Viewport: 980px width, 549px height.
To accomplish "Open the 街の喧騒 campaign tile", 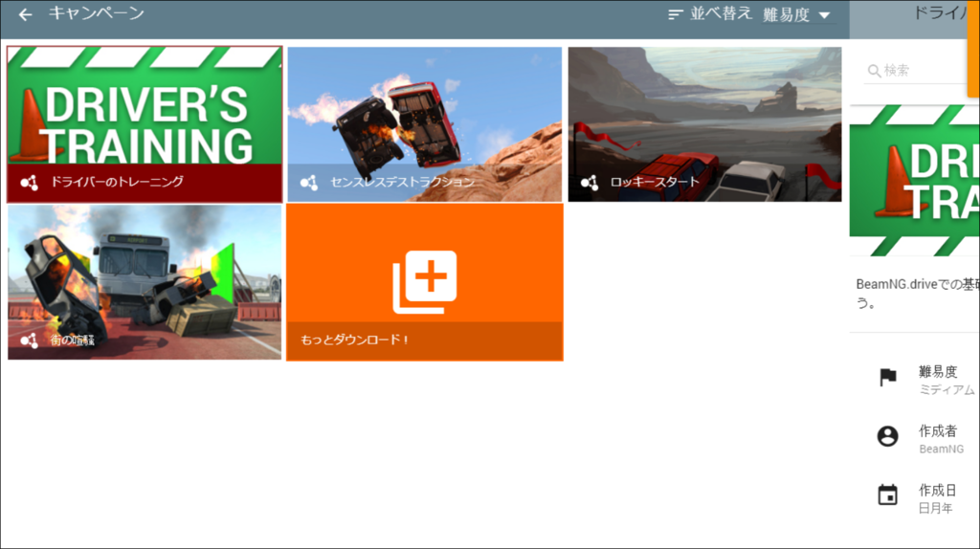I will pos(145,282).
